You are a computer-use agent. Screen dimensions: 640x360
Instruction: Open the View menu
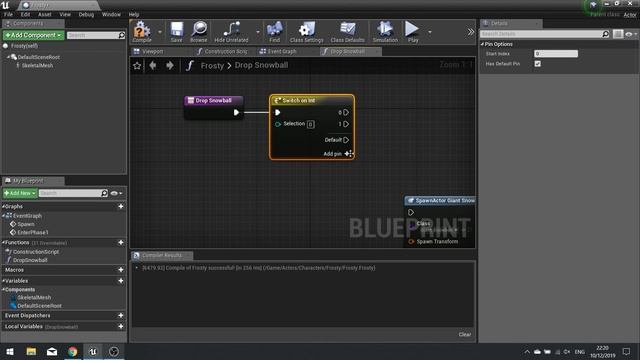(65, 14)
